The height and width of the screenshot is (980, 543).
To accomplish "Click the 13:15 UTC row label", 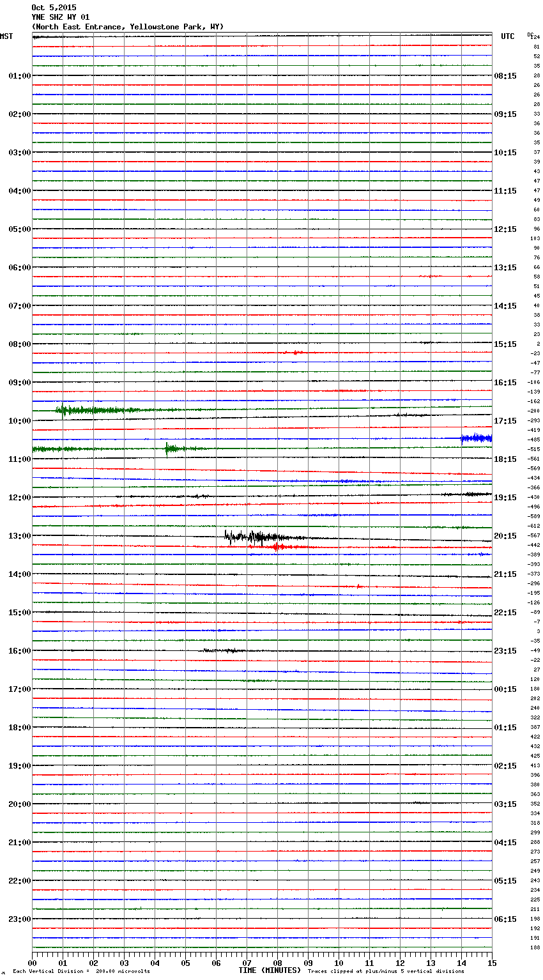I will pos(505,268).
